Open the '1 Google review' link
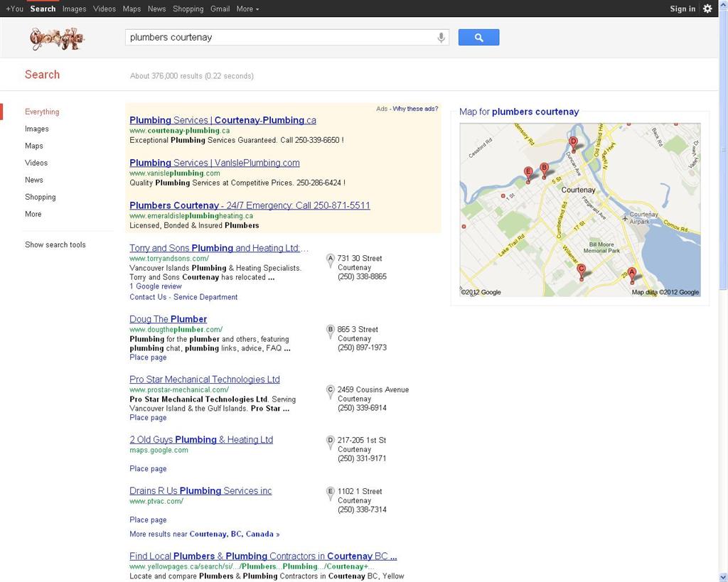This screenshot has width=728, height=582. point(156,286)
